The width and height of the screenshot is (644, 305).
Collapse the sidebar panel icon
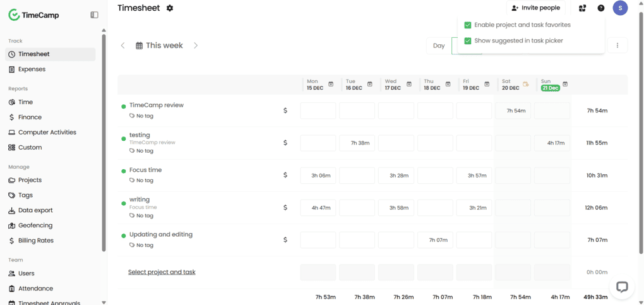point(95,15)
